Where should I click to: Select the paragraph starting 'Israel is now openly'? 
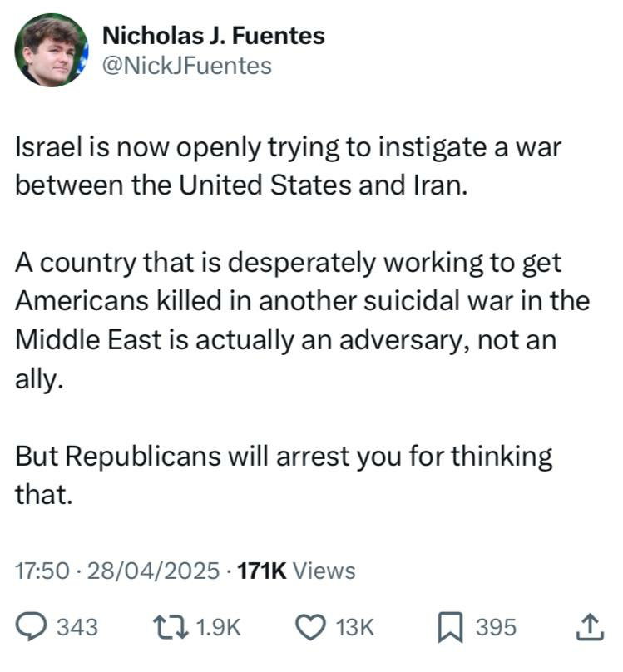[x=288, y=166]
